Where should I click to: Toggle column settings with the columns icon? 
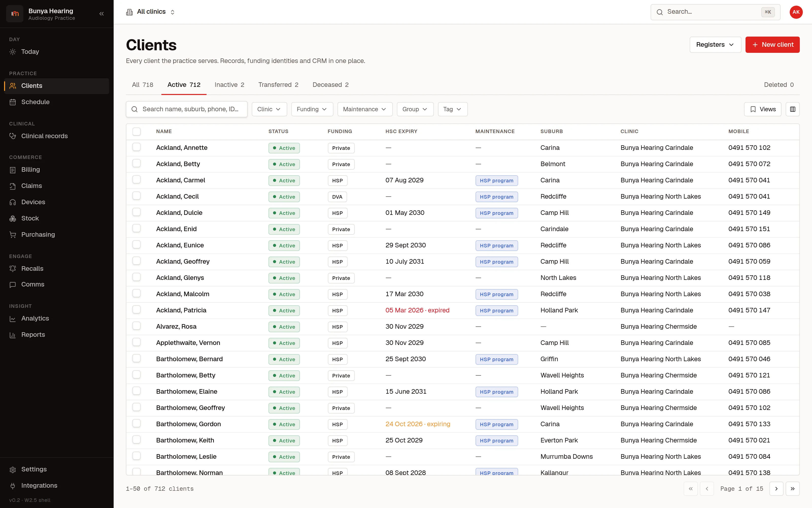click(792, 109)
